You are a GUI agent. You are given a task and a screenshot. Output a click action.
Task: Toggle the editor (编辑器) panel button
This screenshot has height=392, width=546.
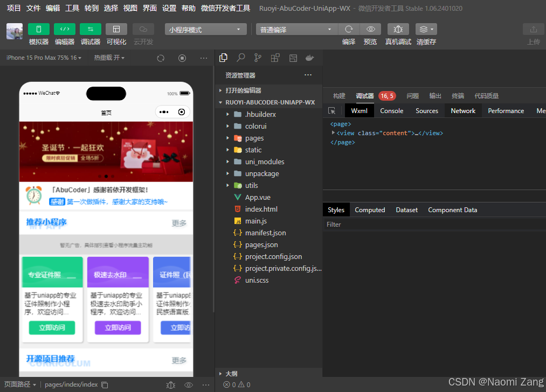coord(65,29)
